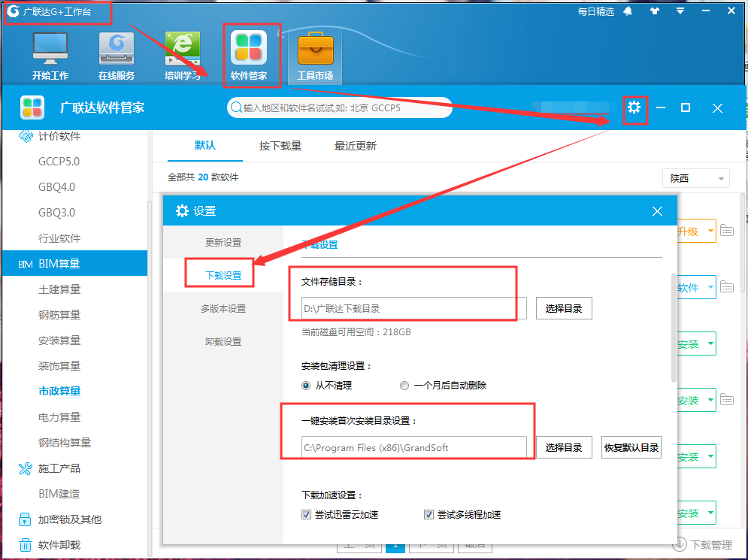Click the folder icon beside 升级
The height and width of the screenshot is (560, 748).
tap(726, 231)
